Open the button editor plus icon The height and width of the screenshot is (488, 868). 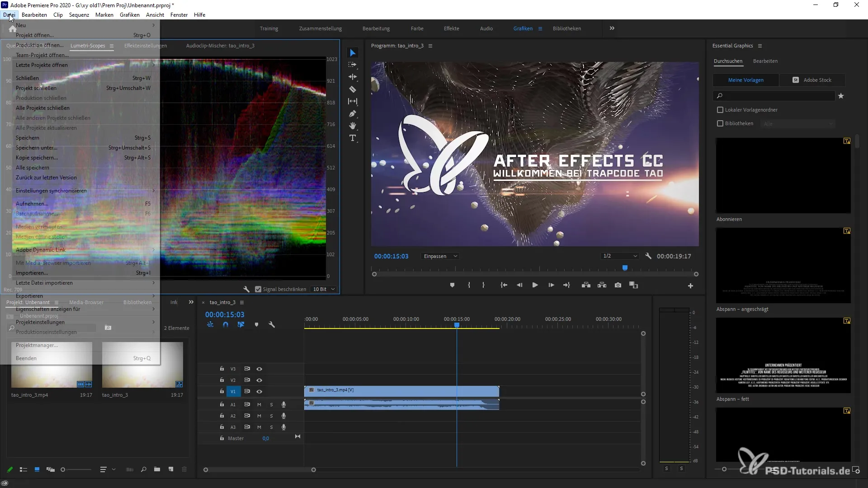coord(690,286)
